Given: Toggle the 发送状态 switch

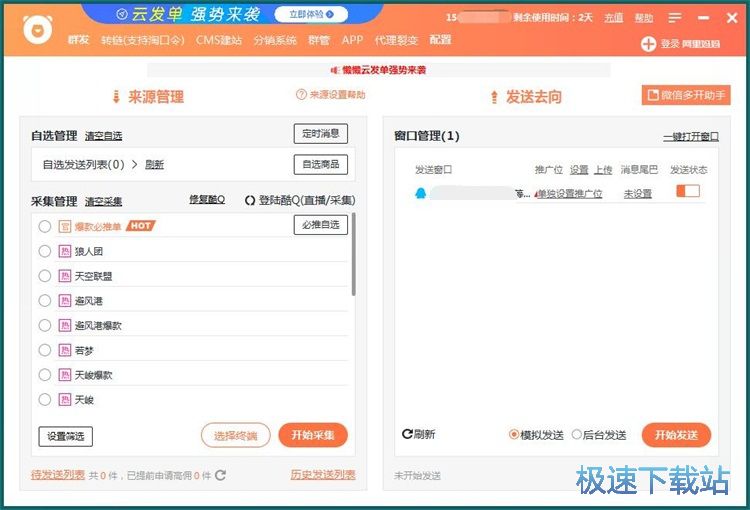Looking at the screenshot, I should (688, 191).
